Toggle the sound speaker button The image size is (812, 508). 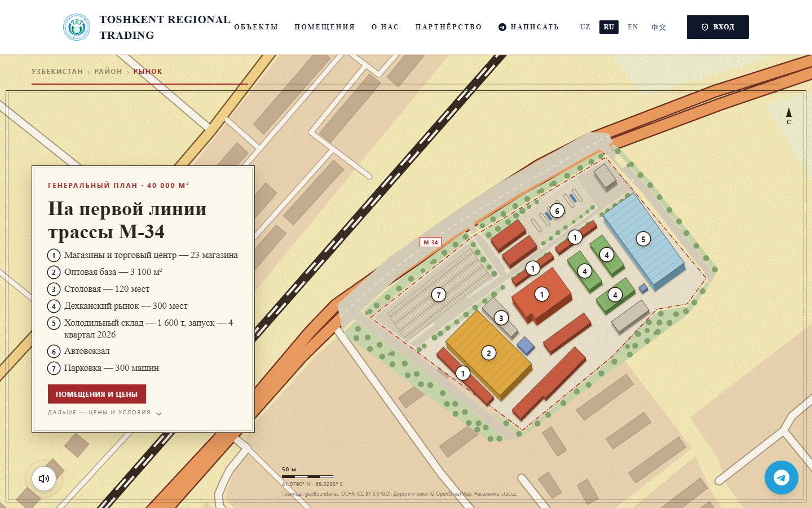(44, 479)
